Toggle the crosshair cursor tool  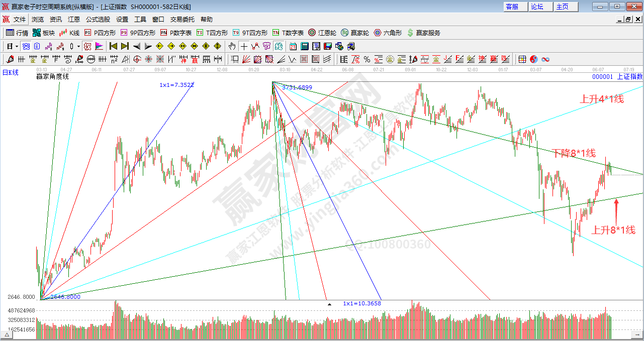pos(244,46)
